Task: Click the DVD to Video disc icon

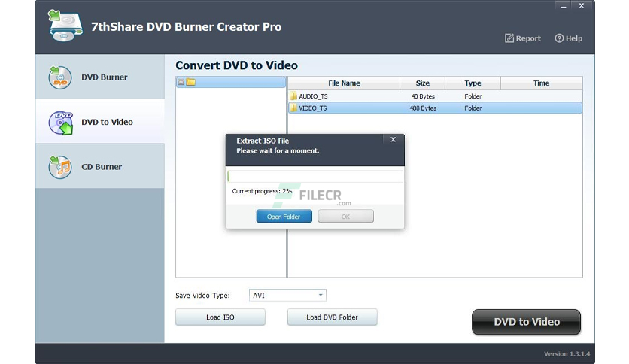Action: tap(61, 123)
